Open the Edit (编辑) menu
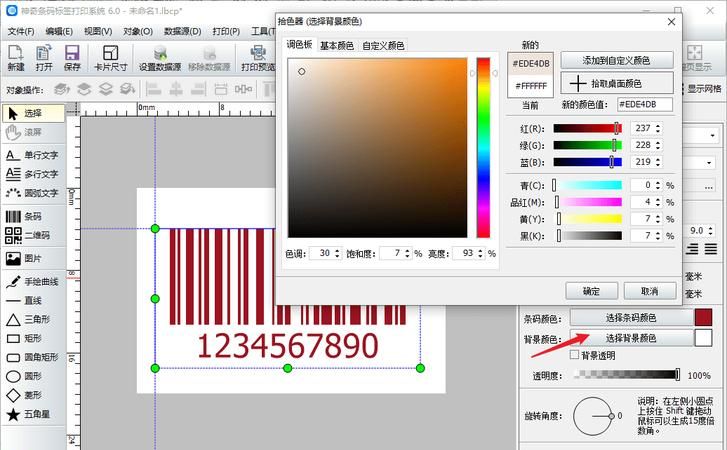 coord(59,32)
